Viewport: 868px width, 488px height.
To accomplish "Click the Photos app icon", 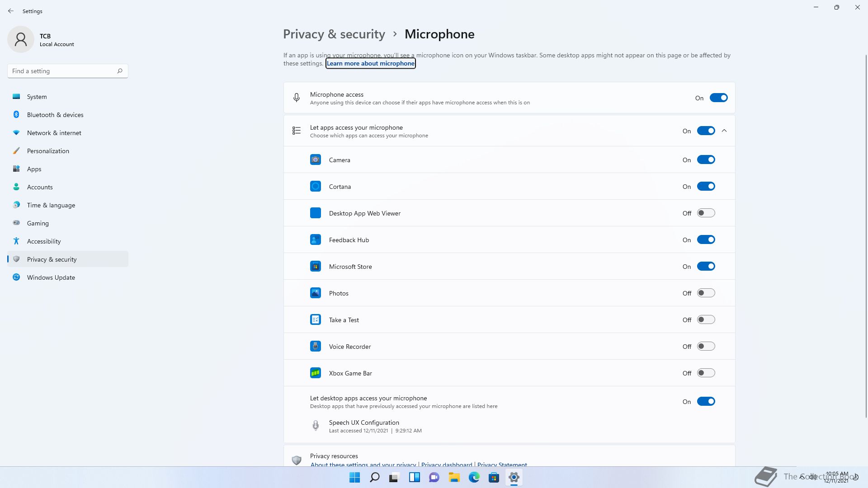I will tap(316, 293).
